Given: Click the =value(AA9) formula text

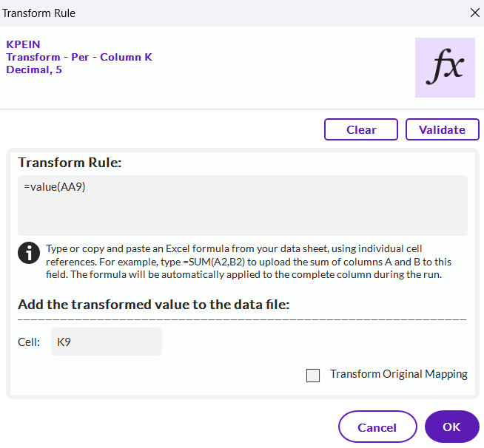Looking at the screenshot, I should pyautogui.click(x=55, y=187).
